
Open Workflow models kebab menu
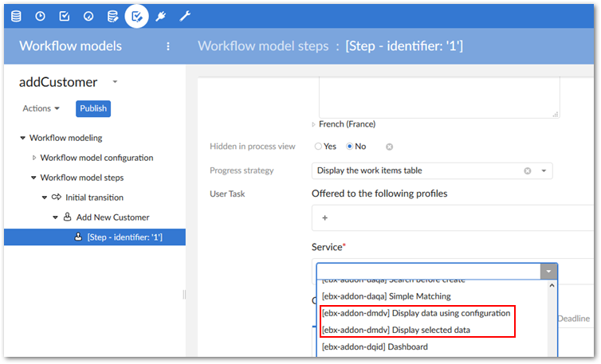pyautogui.click(x=168, y=46)
